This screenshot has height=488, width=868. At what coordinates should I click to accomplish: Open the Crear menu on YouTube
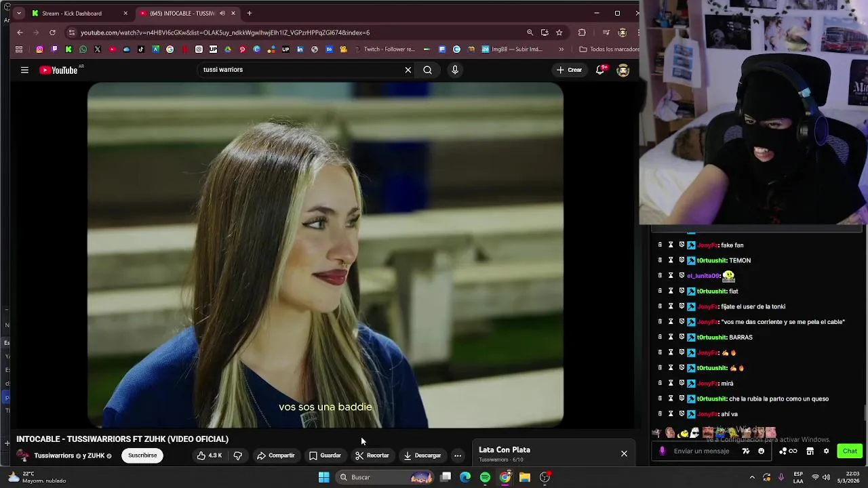click(x=570, y=70)
